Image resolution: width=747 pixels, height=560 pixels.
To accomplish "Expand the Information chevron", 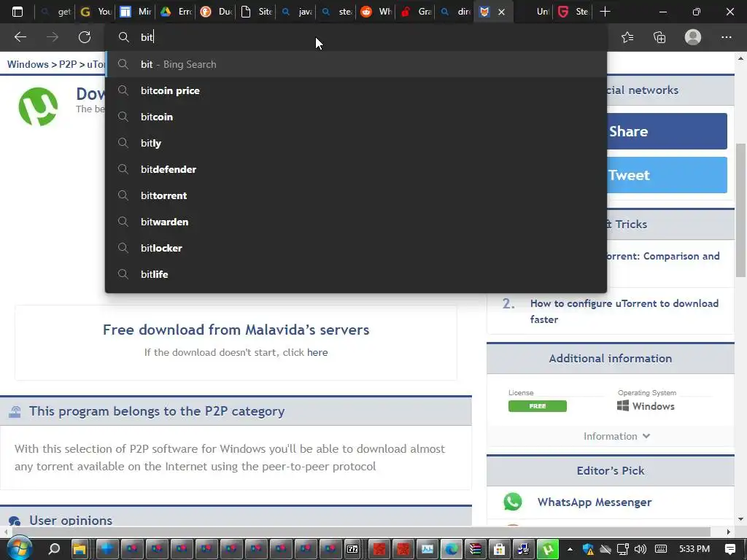I will pyautogui.click(x=646, y=436).
